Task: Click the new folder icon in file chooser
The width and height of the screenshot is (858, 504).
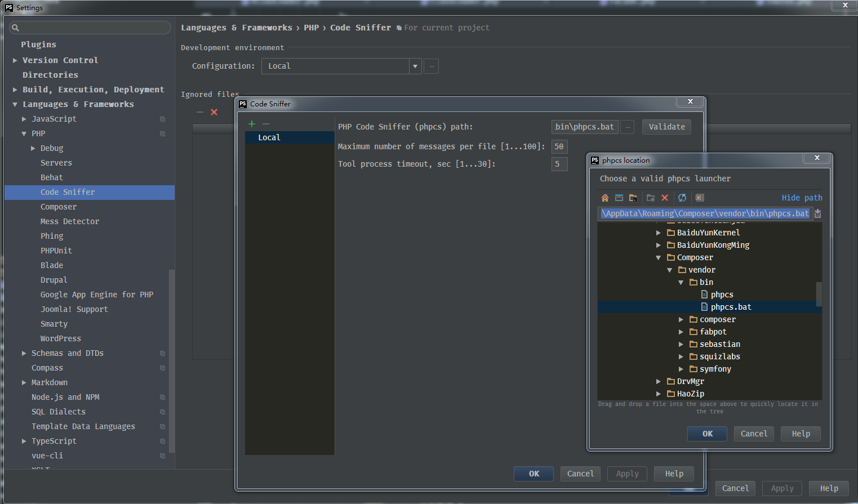Action: coord(651,198)
